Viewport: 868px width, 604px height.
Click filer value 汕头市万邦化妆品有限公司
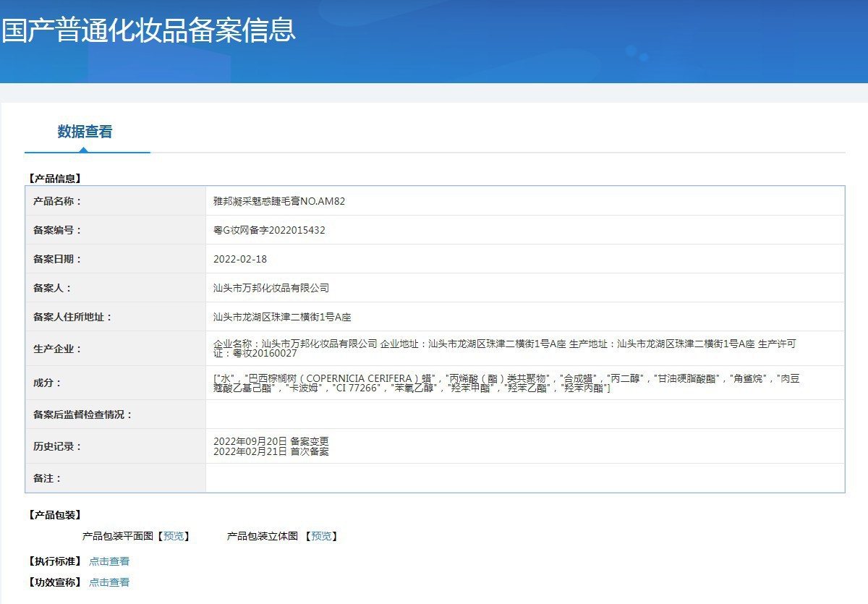coord(271,288)
